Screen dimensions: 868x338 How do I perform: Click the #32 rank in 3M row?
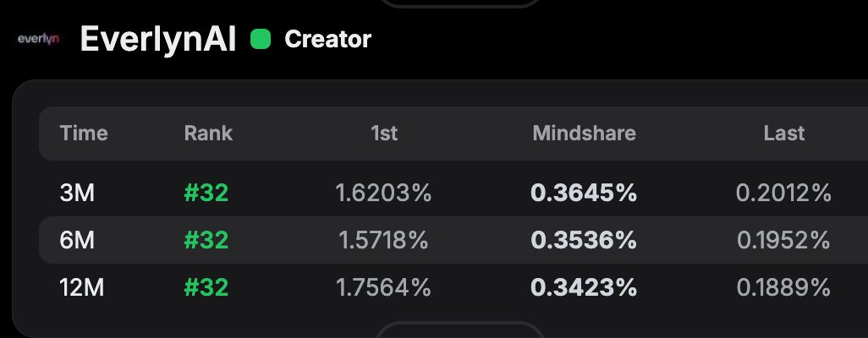pos(206,193)
